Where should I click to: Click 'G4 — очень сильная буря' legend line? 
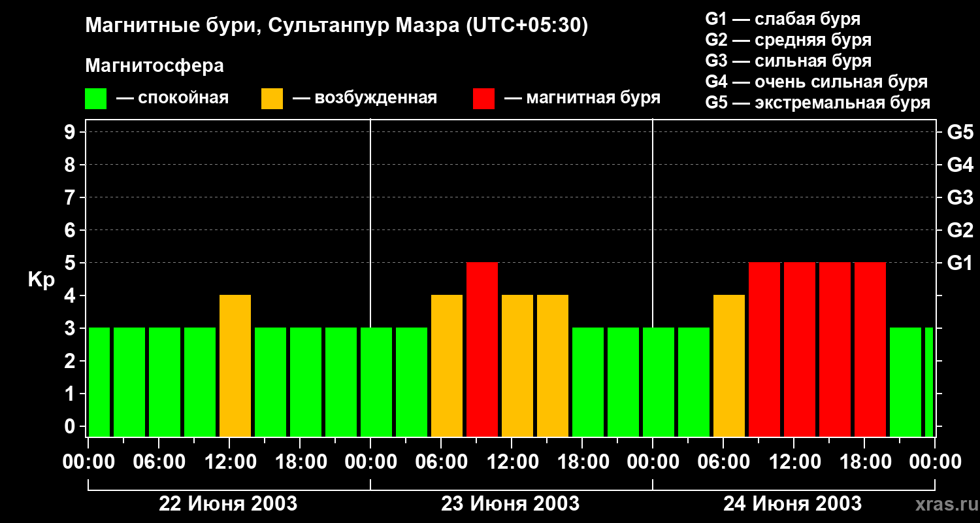pos(816,82)
